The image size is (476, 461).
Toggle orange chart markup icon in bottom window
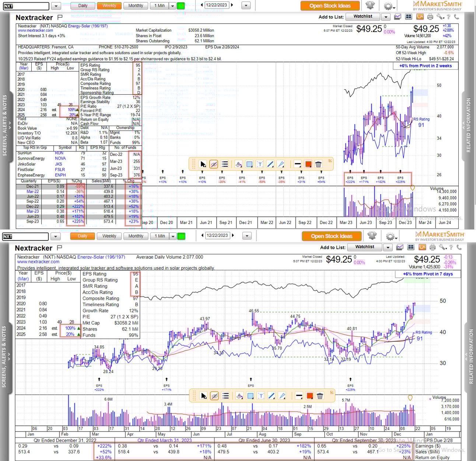422,247
